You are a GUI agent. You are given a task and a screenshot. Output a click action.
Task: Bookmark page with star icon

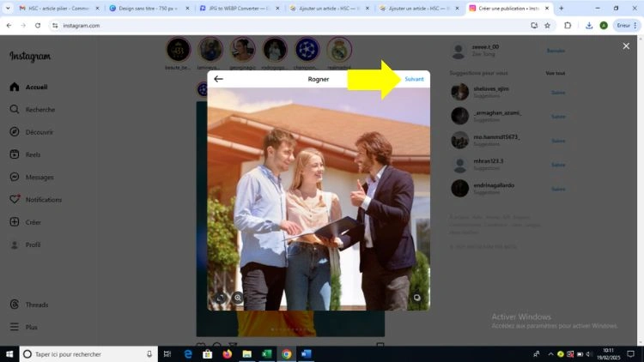[x=548, y=26]
